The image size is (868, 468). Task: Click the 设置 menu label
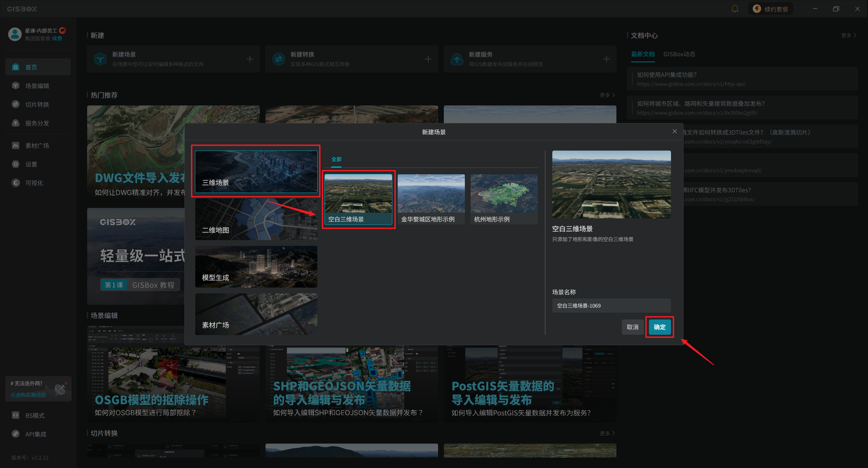coord(31,164)
